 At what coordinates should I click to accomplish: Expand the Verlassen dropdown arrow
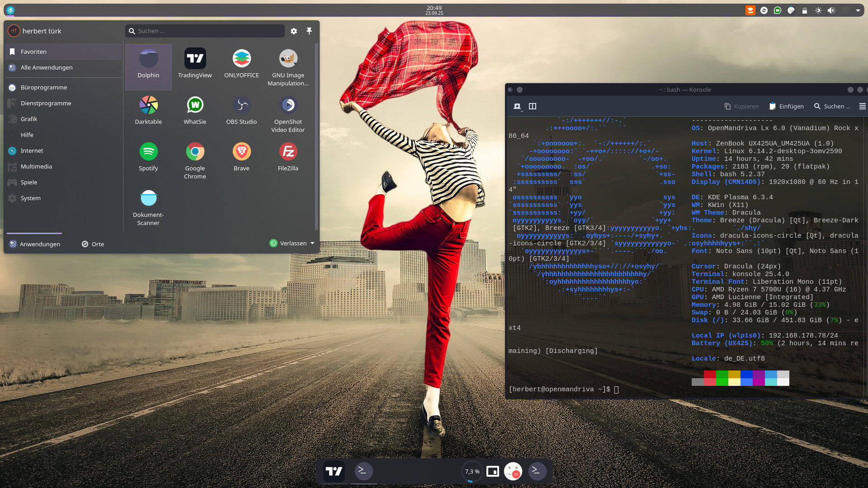click(x=312, y=243)
